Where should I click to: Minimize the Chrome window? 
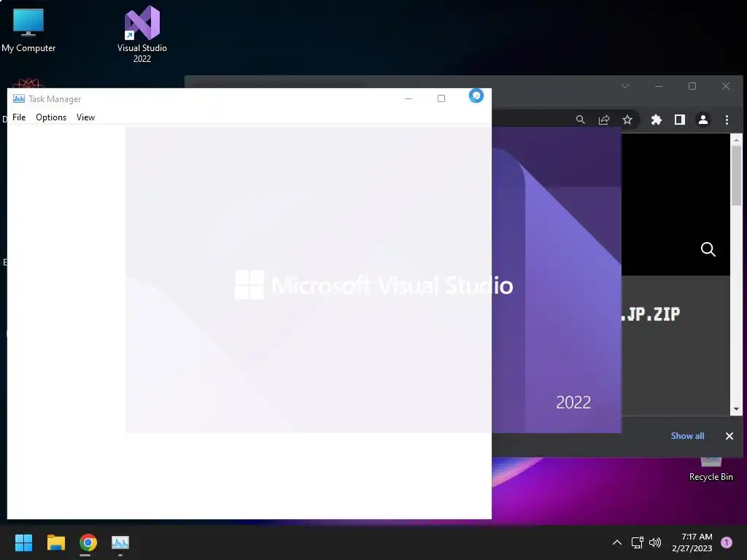(x=659, y=86)
